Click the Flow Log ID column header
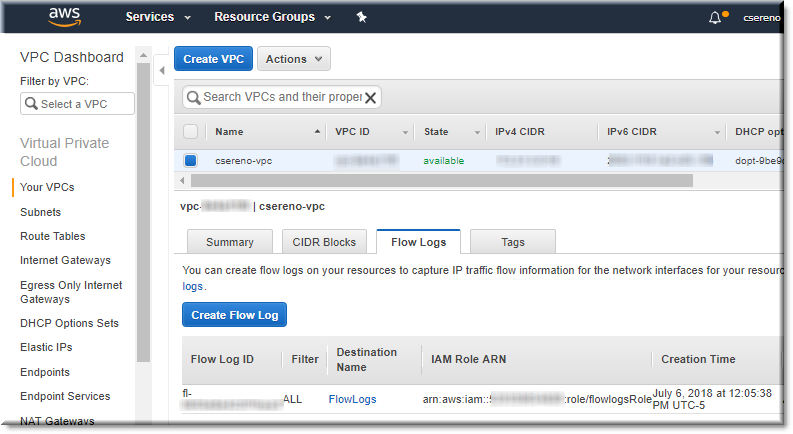This screenshot has height=434, width=793. [222, 359]
